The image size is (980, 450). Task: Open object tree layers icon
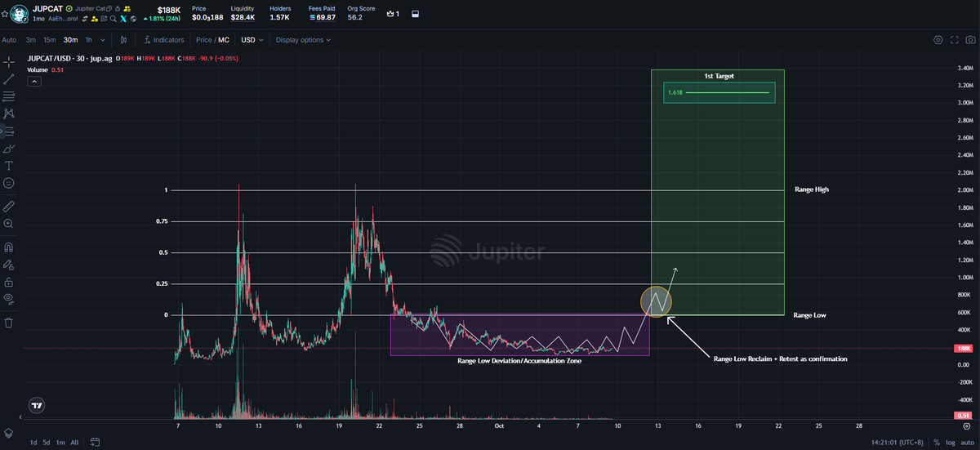(x=9, y=432)
